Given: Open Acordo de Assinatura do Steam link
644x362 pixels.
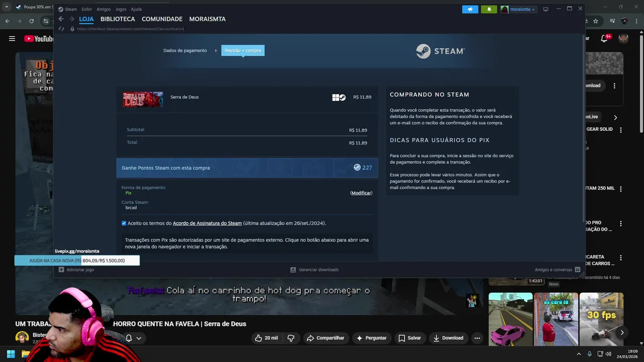Looking at the screenshot, I should 207,223.
